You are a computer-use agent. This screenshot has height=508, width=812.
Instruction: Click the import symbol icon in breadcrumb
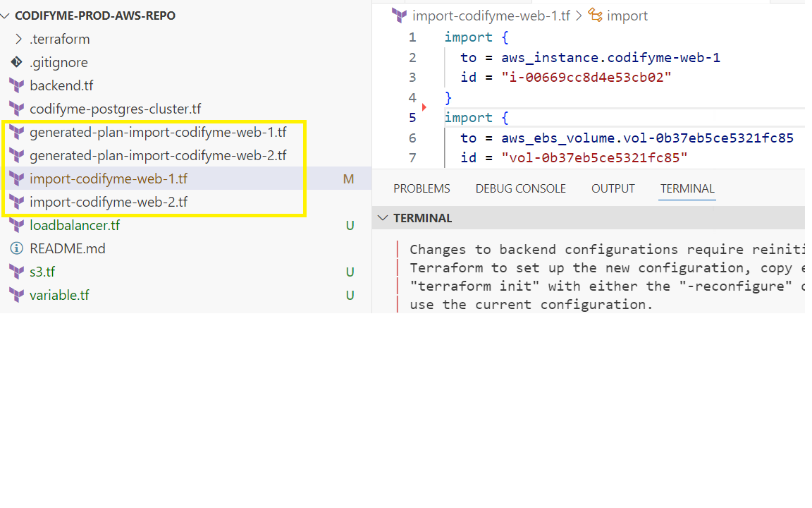[595, 16]
